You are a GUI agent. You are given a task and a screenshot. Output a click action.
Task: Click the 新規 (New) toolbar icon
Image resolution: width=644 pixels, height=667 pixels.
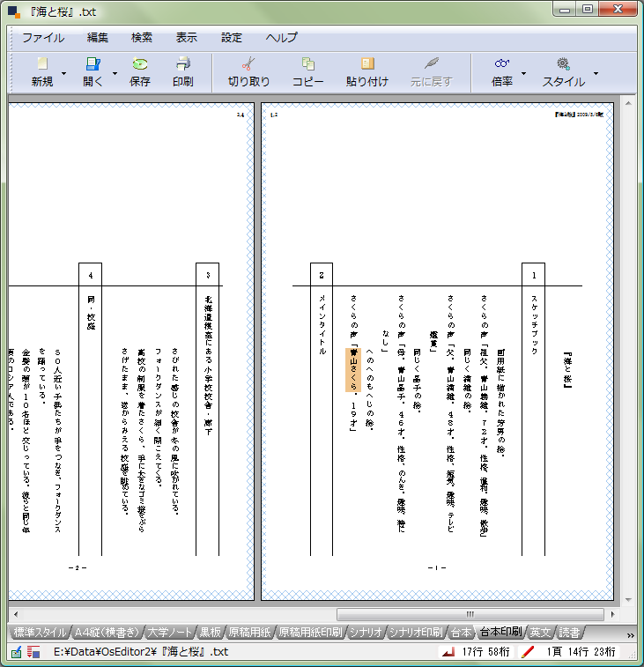(x=42, y=63)
